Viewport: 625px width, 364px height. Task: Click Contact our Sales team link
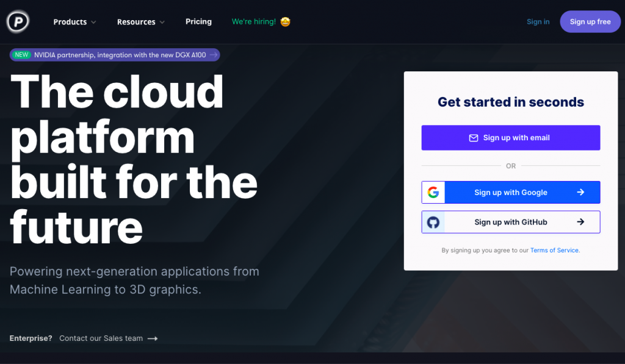click(x=101, y=338)
